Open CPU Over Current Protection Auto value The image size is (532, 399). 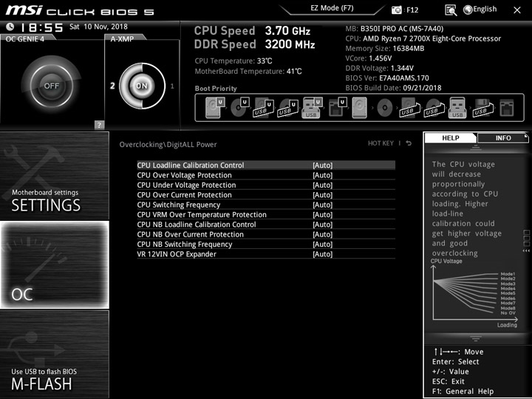[323, 195]
